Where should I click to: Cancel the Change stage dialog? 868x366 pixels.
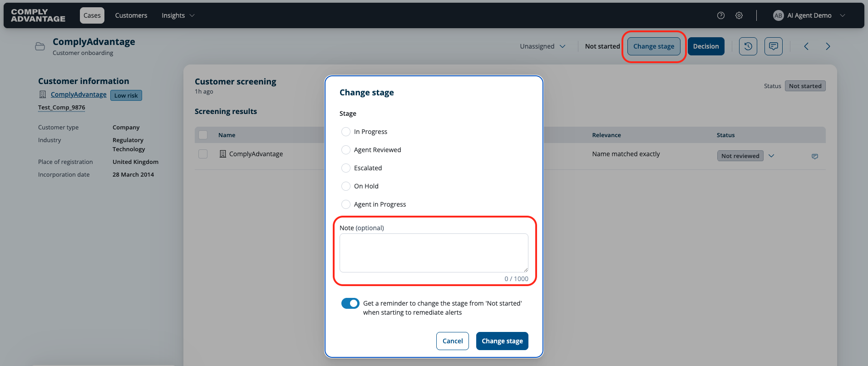pos(453,341)
